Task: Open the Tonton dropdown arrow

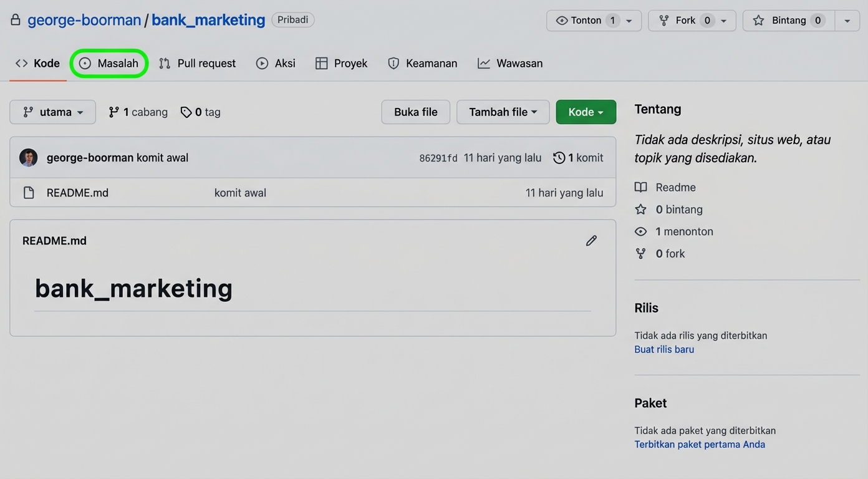Action: (629, 21)
